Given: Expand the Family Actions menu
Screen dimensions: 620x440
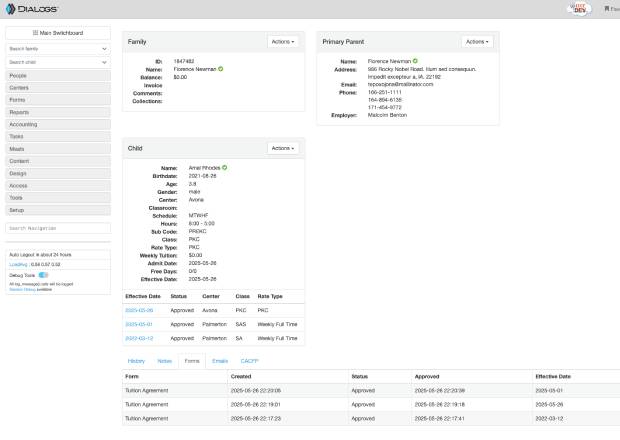Looking at the screenshot, I should [283, 42].
